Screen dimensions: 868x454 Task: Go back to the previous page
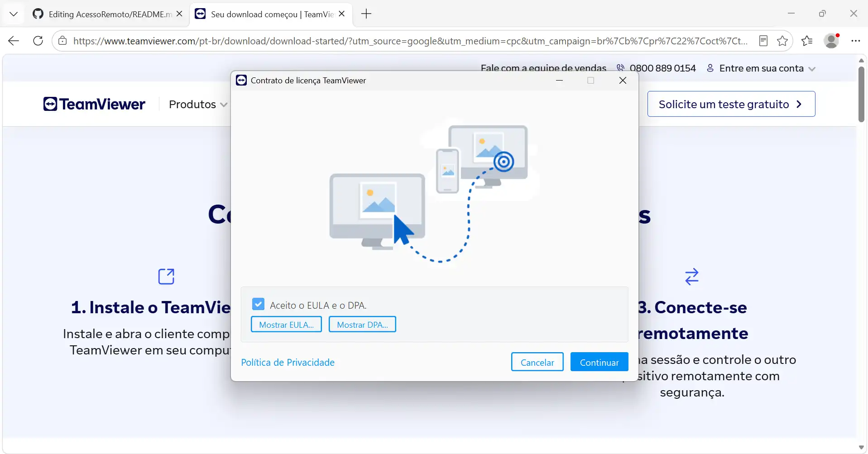[14, 41]
